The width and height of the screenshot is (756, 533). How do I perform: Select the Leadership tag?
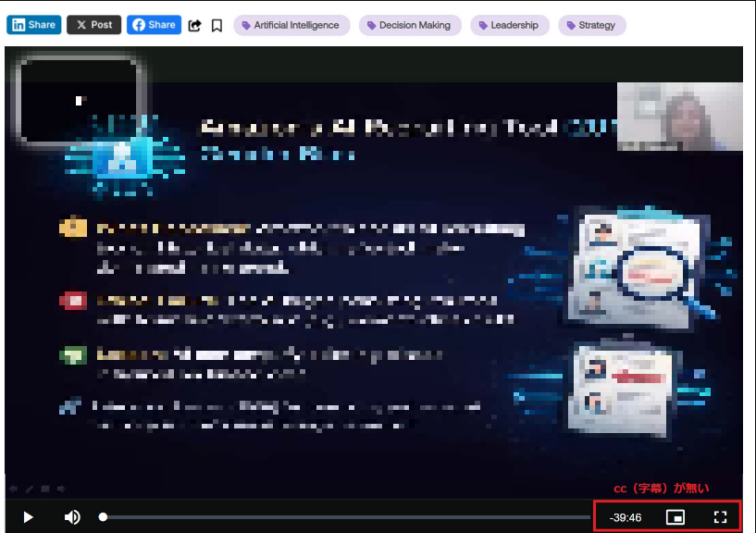point(509,25)
